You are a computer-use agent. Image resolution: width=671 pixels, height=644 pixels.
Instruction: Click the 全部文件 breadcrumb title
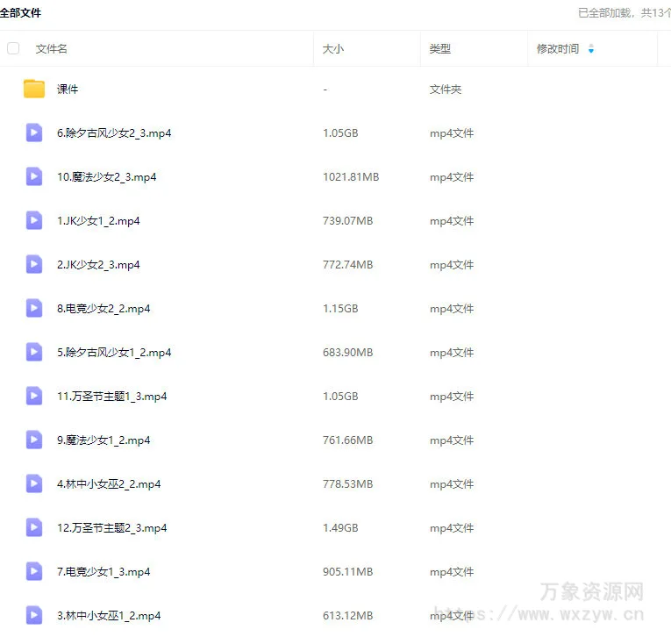click(x=20, y=12)
